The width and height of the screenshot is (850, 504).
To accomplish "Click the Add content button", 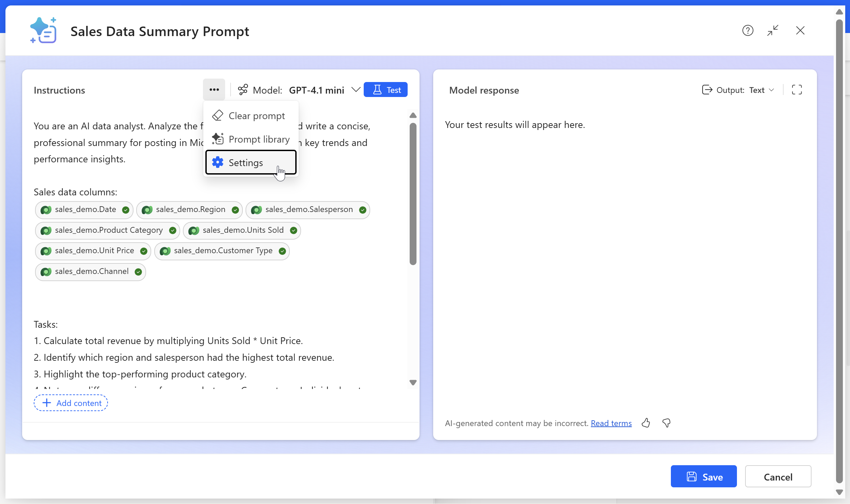I will pyautogui.click(x=71, y=403).
